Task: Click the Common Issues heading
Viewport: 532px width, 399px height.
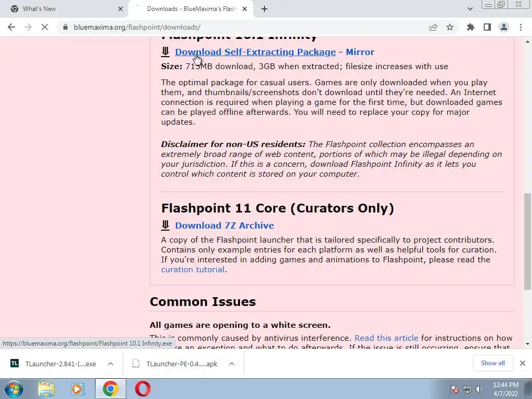Action: pyautogui.click(x=203, y=302)
